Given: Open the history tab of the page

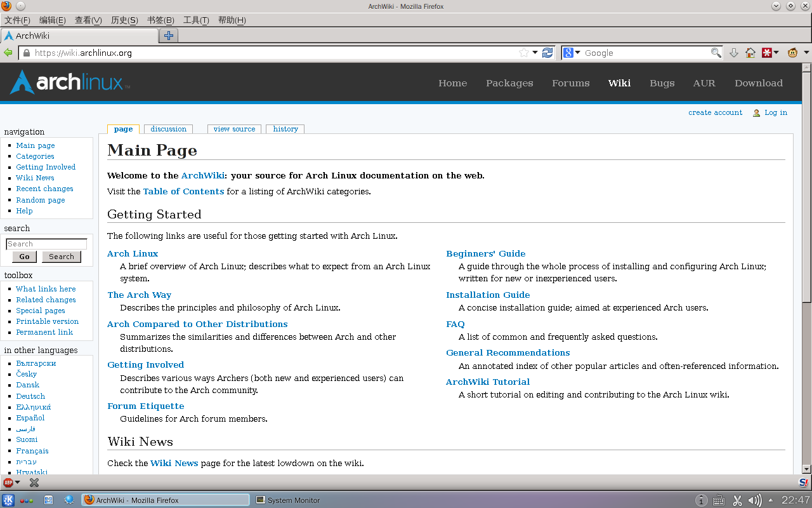Looking at the screenshot, I should point(285,129).
